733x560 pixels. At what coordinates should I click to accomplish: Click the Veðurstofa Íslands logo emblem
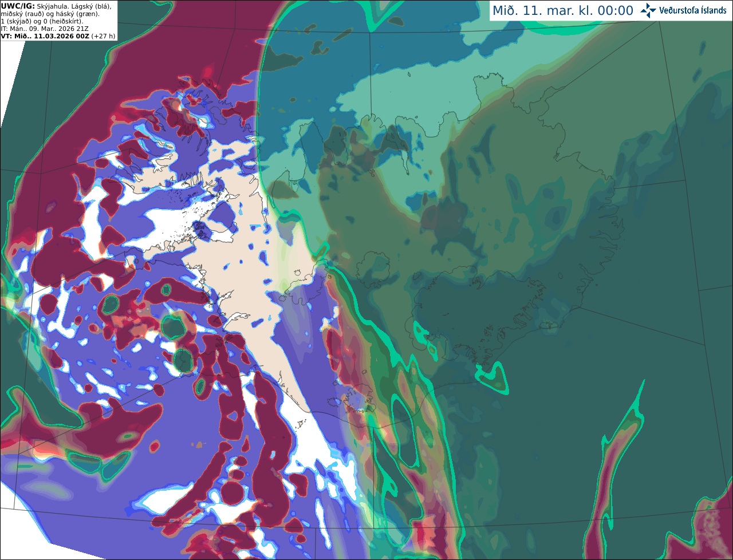[648, 10]
